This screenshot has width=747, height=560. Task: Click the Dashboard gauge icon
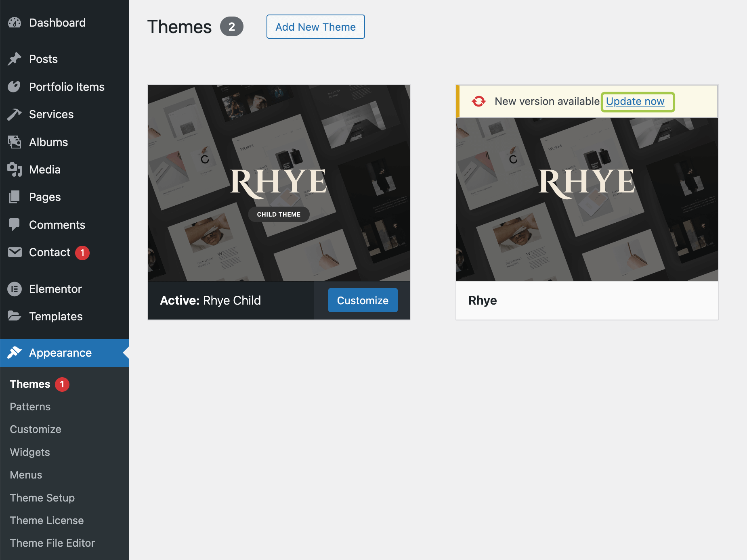click(15, 23)
